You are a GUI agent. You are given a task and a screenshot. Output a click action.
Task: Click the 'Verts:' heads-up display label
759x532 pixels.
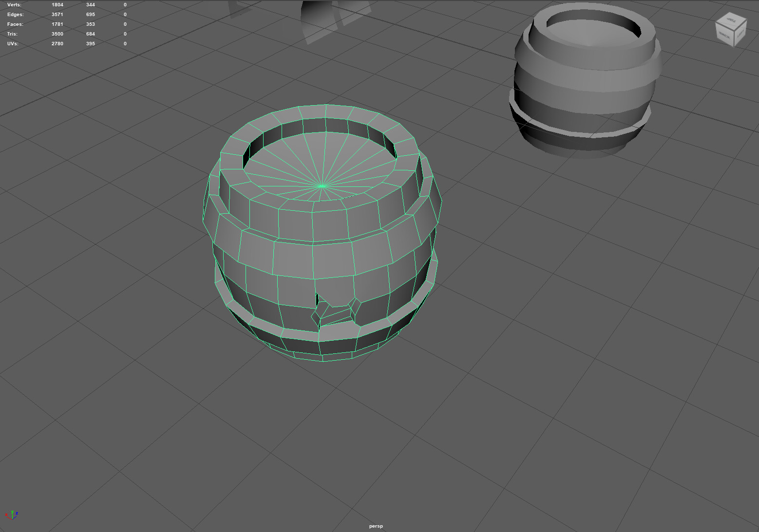[14, 5]
